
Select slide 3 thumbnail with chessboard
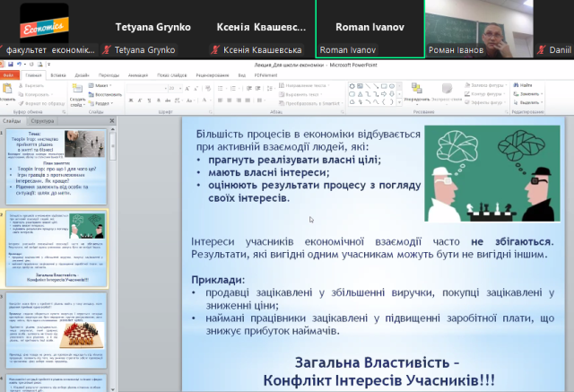point(57,330)
